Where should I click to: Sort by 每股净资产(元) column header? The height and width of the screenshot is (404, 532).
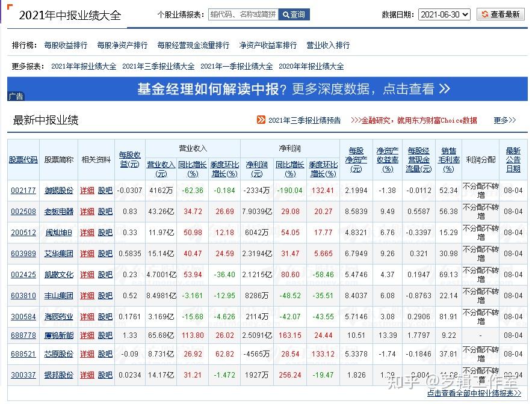[356, 160]
